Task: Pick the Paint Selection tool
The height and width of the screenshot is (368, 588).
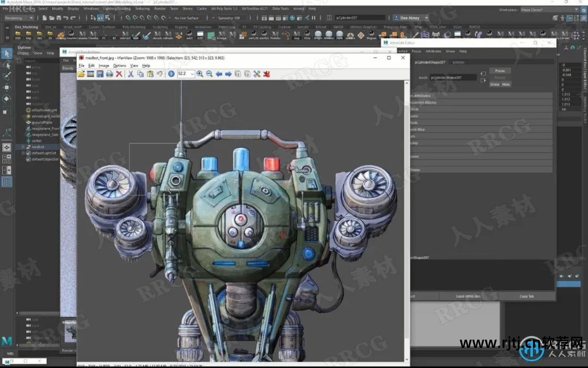Action: tap(7, 76)
